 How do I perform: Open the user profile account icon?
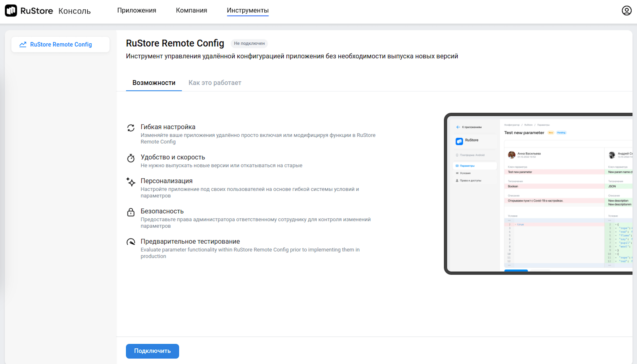coord(626,11)
